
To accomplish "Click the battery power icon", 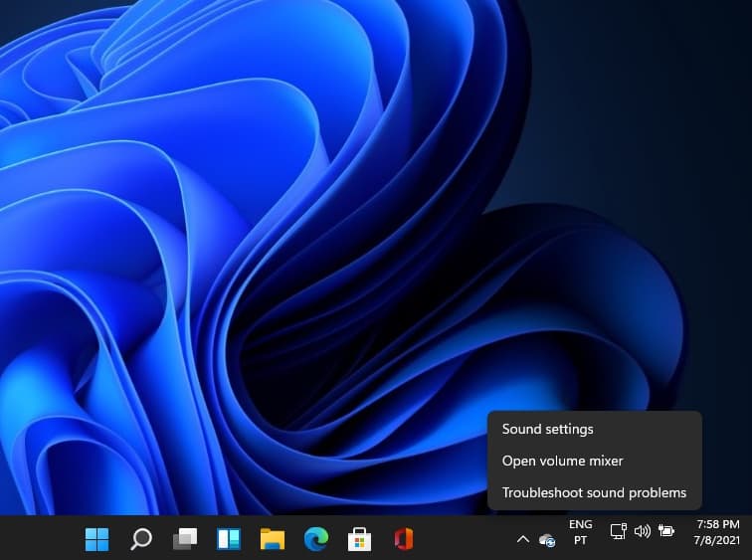I will [x=666, y=531].
